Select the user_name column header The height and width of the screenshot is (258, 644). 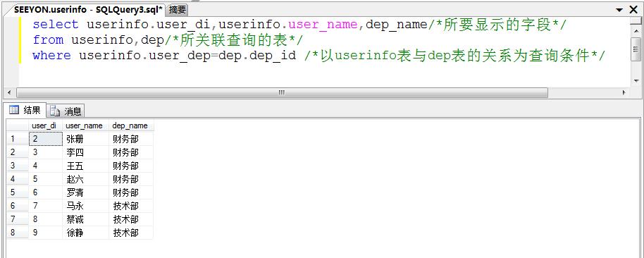[x=85, y=125]
